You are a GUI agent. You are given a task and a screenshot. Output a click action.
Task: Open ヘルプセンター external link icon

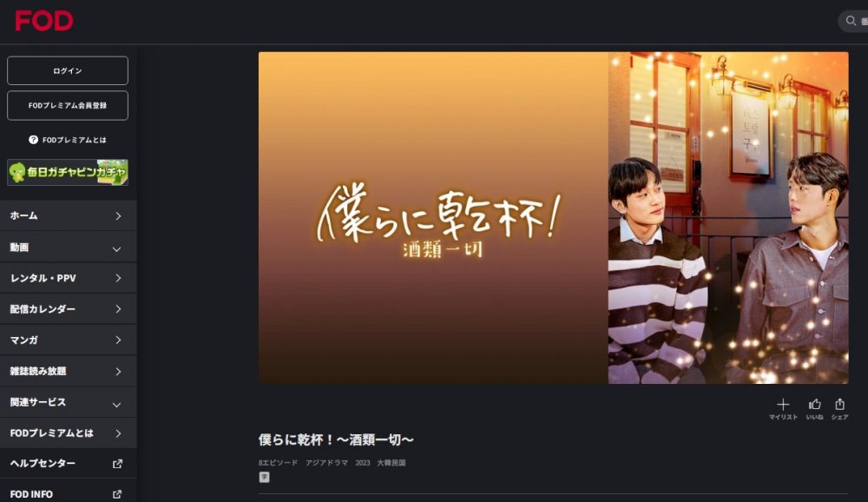117,464
